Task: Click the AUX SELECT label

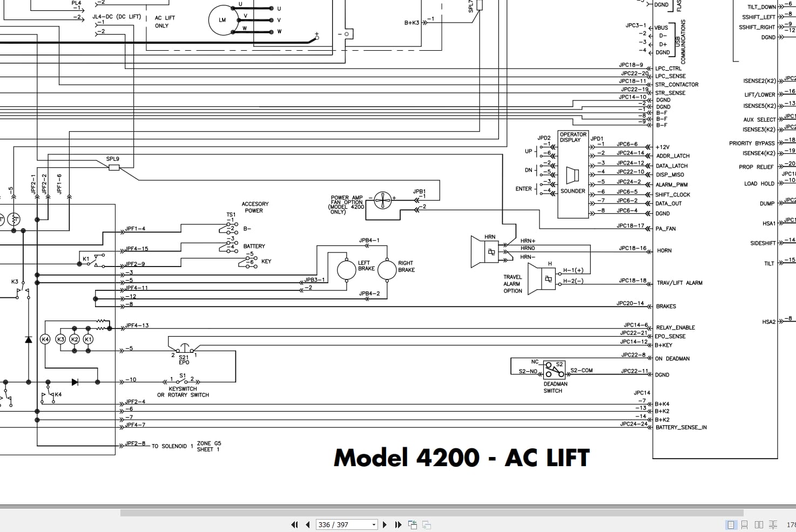Action: (x=759, y=120)
